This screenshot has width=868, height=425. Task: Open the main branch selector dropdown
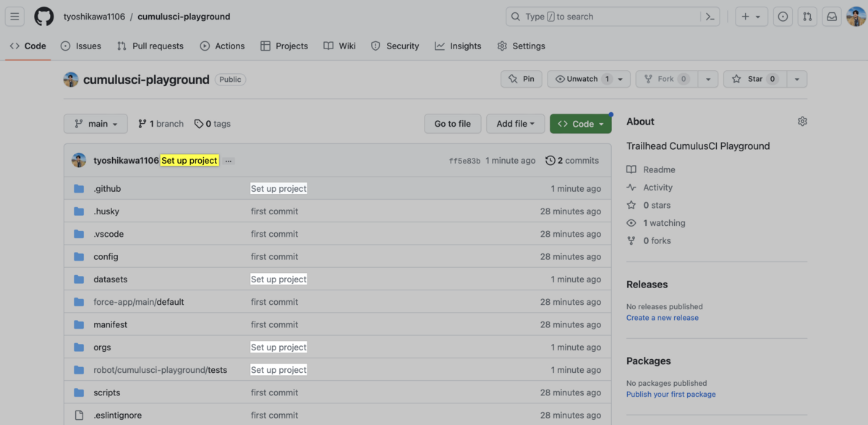coord(95,124)
